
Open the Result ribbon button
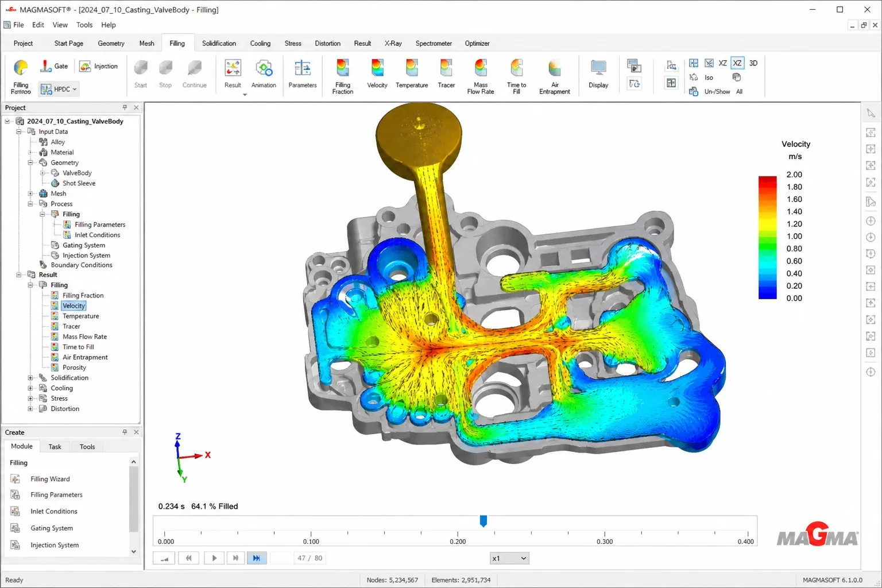point(233,74)
